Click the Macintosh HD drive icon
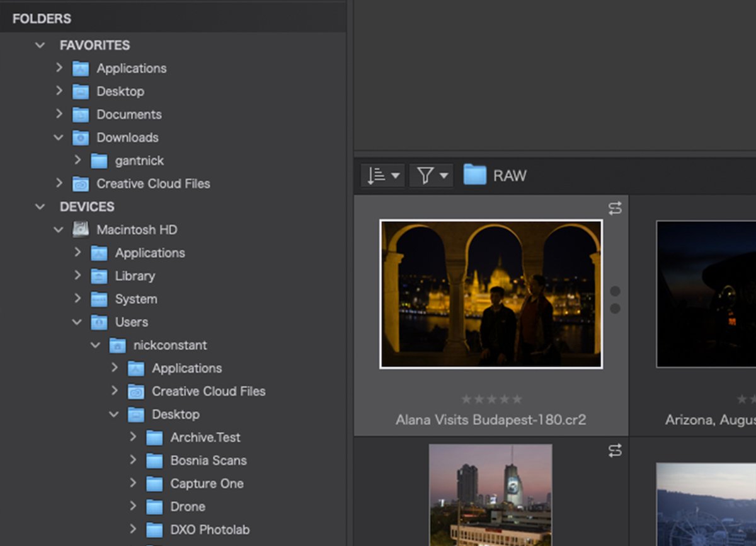The height and width of the screenshot is (546, 756). pyautogui.click(x=81, y=229)
